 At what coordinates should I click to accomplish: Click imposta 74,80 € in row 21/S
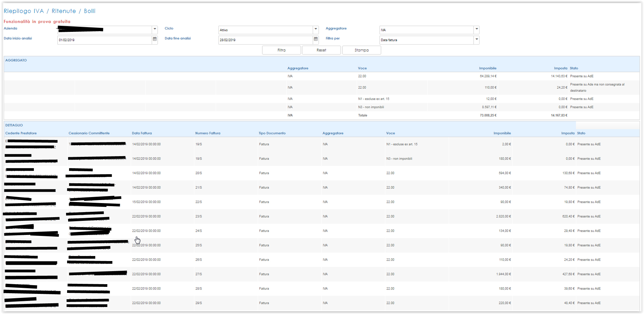coord(569,188)
